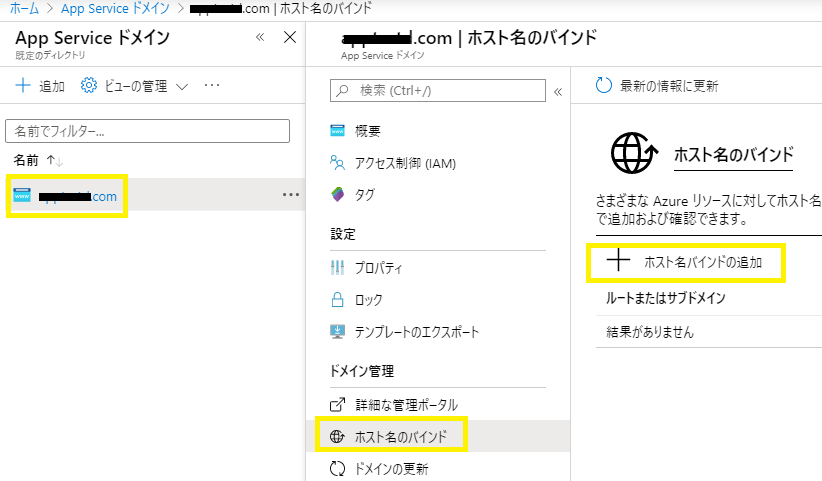The width and height of the screenshot is (822, 481).
Task: Click the ドメイン管理 section heading
Action: (362, 371)
